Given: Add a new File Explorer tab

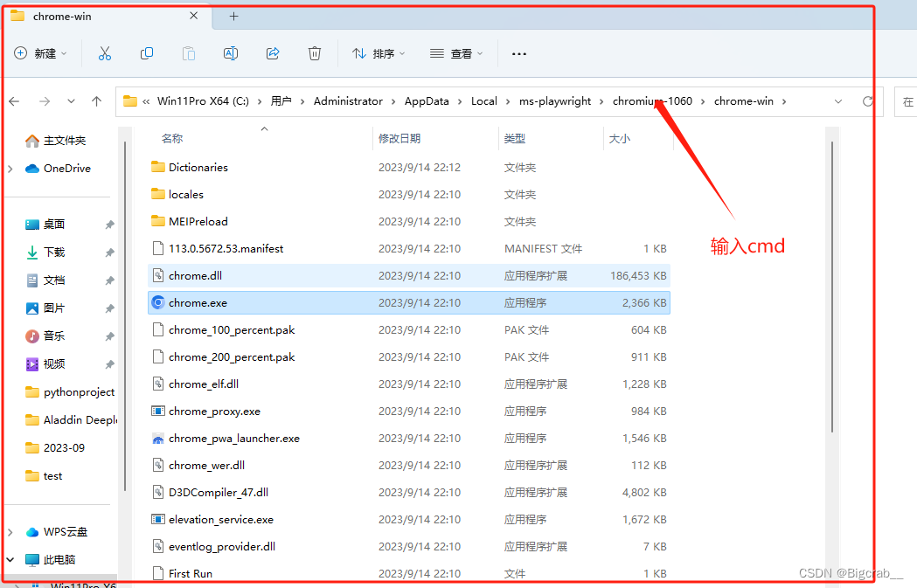Looking at the screenshot, I should click(233, 17).
